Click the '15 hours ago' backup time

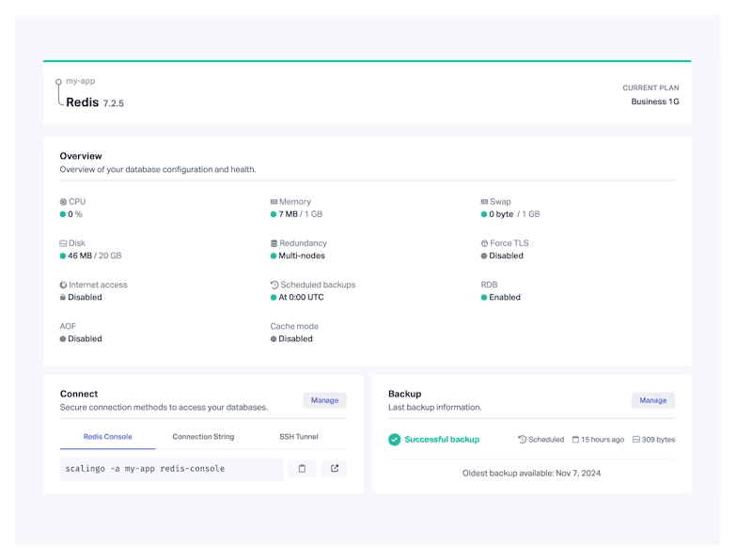(603, 440)
